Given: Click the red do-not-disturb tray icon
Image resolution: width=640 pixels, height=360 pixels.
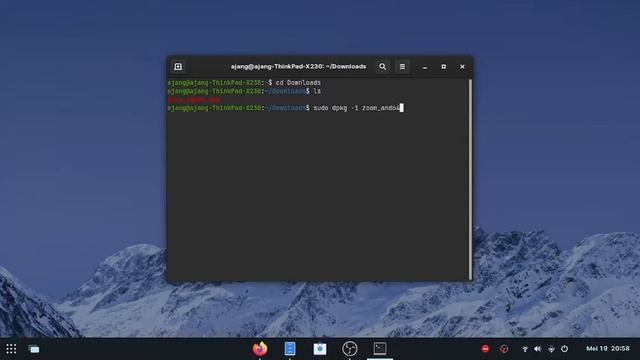Looking at the screenshot, I should (485, 349).
